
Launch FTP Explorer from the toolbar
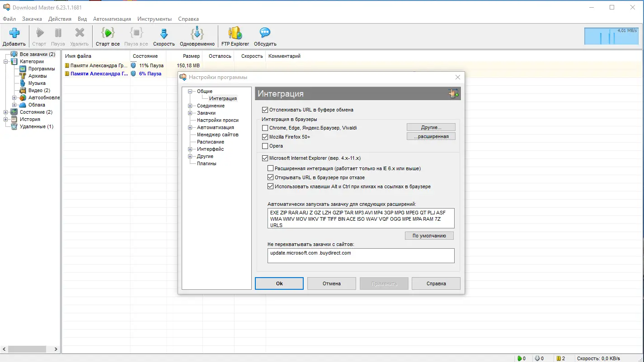click(x=235, y=37)
